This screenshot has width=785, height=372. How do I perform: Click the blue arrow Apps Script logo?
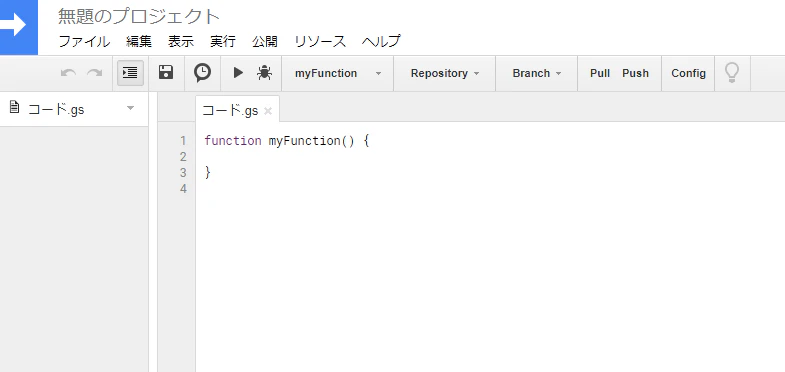click(x=19, y=27)
